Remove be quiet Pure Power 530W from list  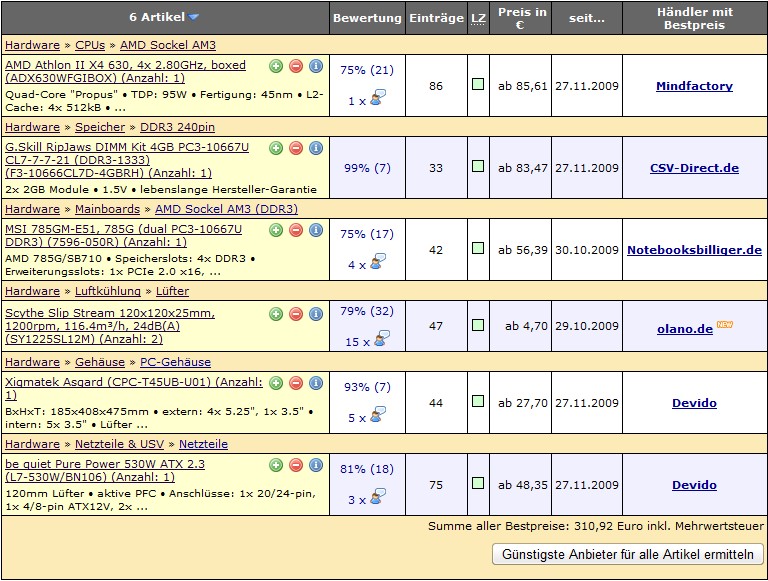(x=296, y=465)
